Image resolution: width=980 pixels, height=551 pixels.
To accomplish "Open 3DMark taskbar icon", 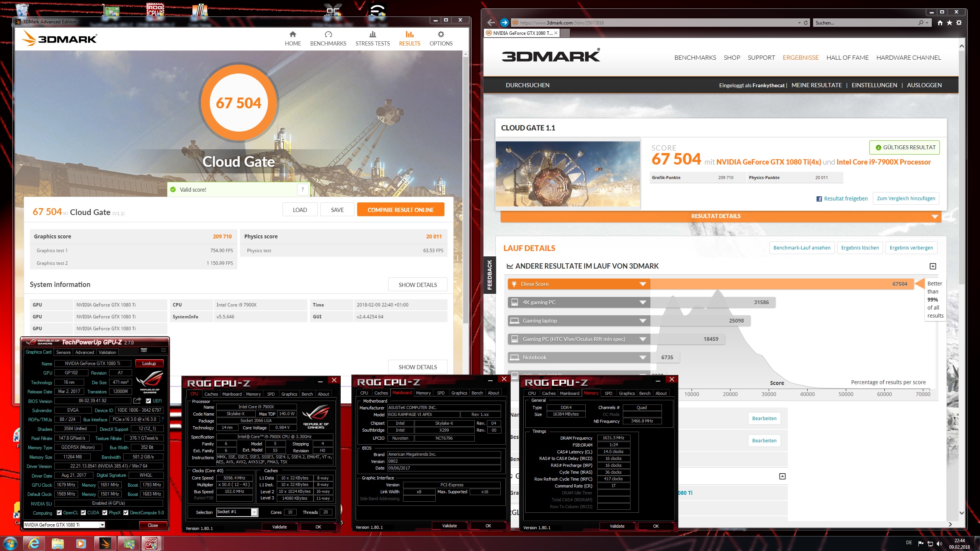I will [x=105, y=543].
